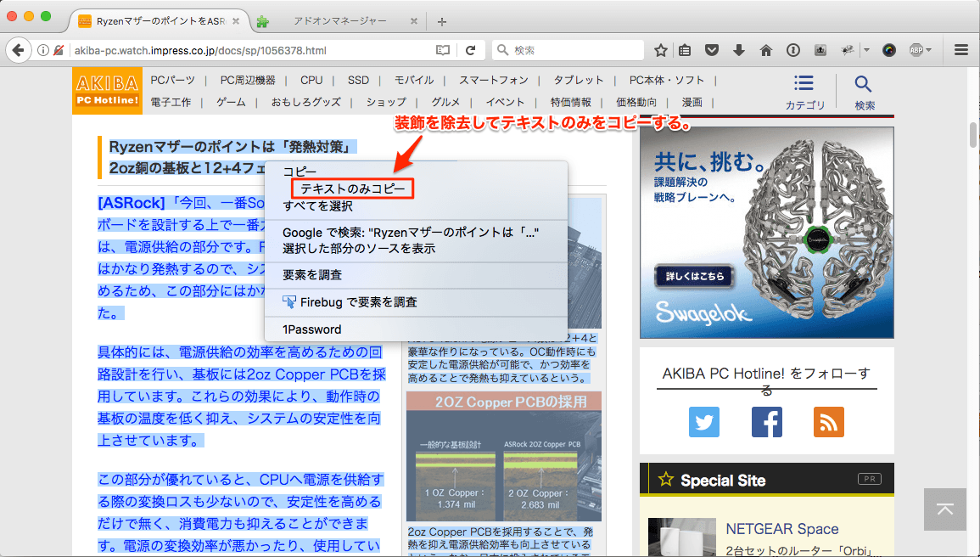Open the 電子工作 navigation link
Image resolution: width=980 pixels, height=557 pixels.
click(x=171, y=102)
